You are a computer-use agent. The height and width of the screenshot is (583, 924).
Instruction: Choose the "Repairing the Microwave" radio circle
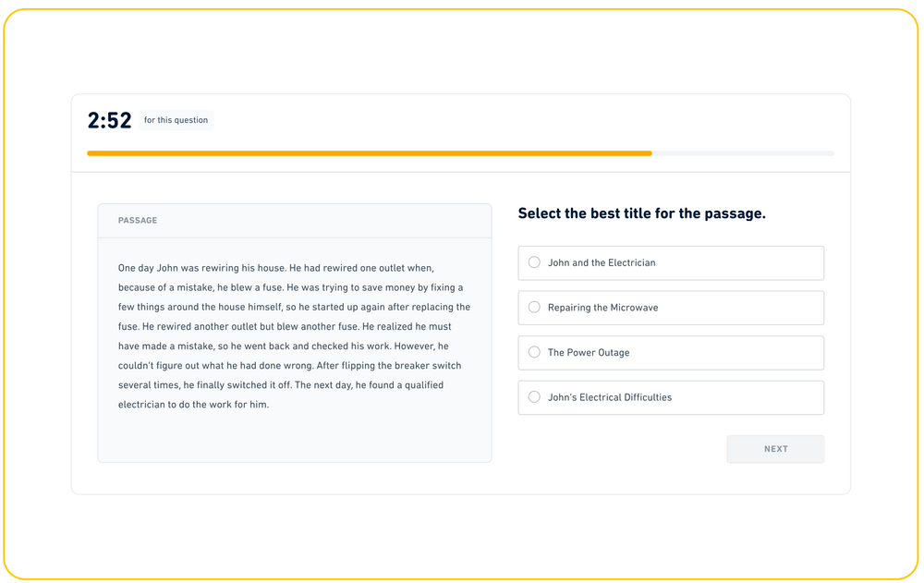[534, 308]
